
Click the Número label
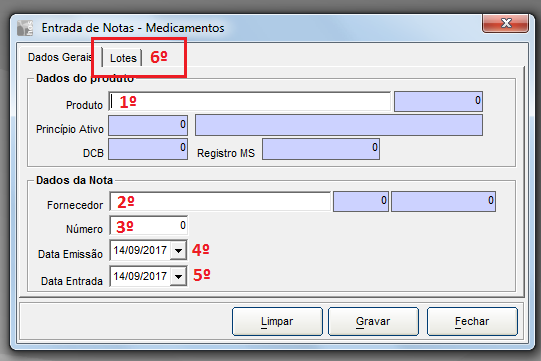(85, 229)
